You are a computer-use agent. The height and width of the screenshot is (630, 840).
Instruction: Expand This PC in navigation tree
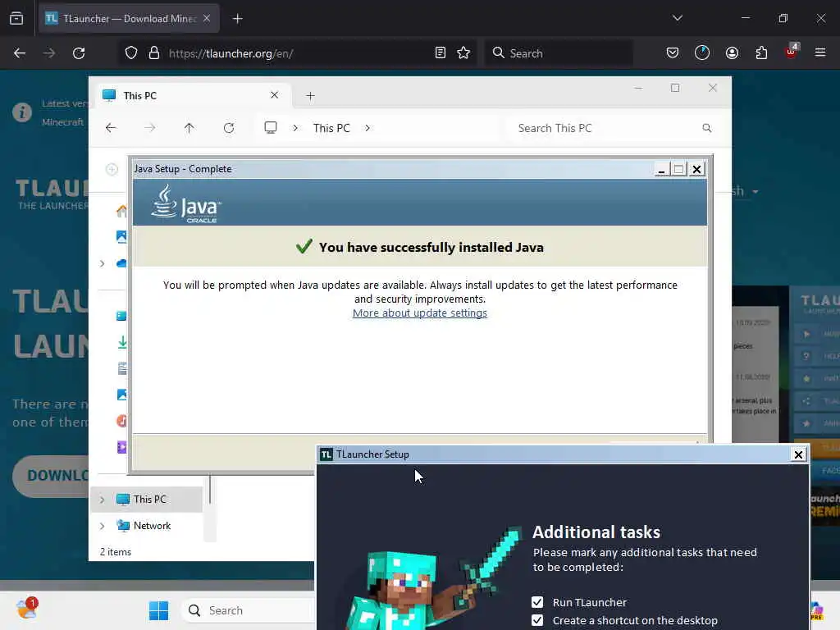point(102,500)
